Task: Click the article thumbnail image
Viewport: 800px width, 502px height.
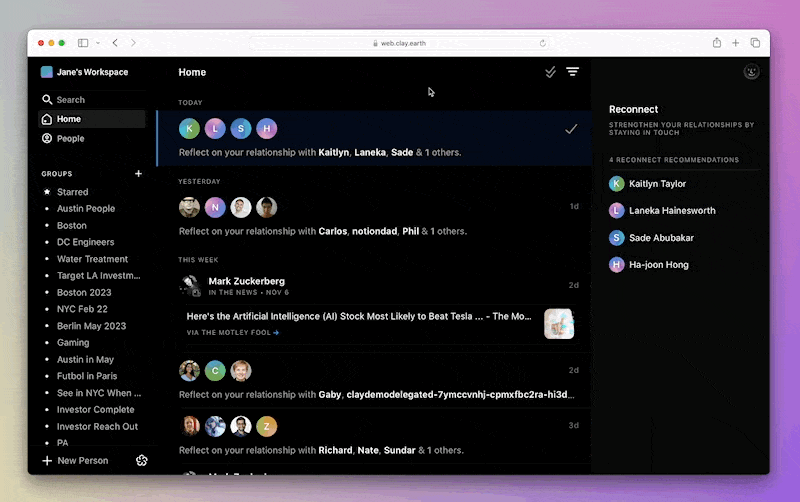Action: [559, 323]
